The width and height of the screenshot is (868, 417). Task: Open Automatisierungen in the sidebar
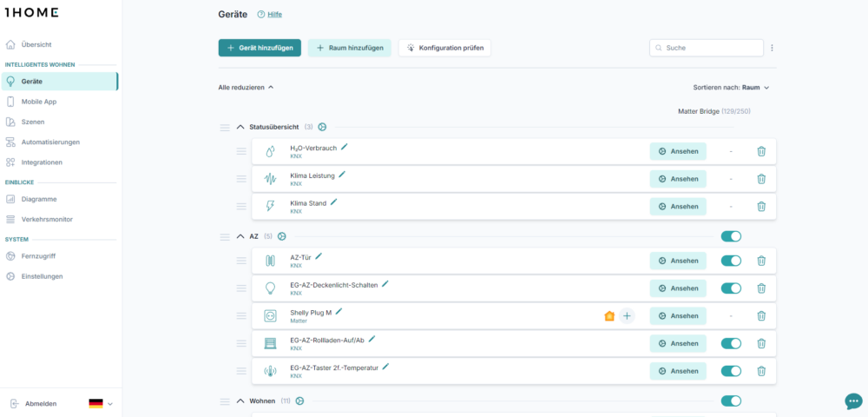(50, 142)
